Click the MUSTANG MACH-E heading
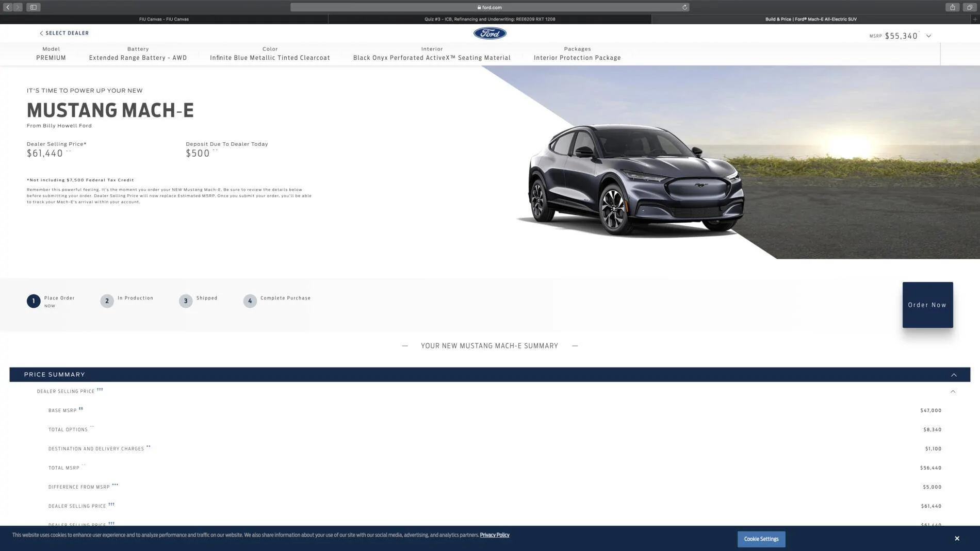The width and height of the screenshot is (980, 551). (x=110, y=110)
